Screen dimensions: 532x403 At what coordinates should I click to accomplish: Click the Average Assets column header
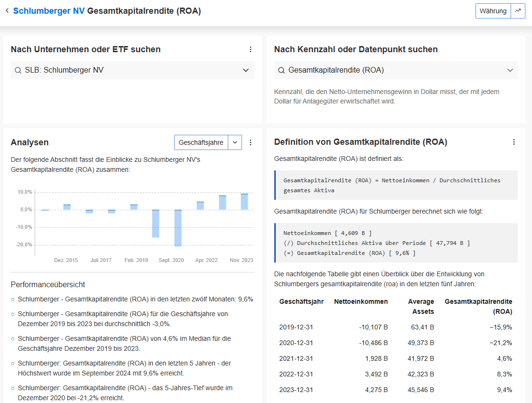[x=422, y=306]
